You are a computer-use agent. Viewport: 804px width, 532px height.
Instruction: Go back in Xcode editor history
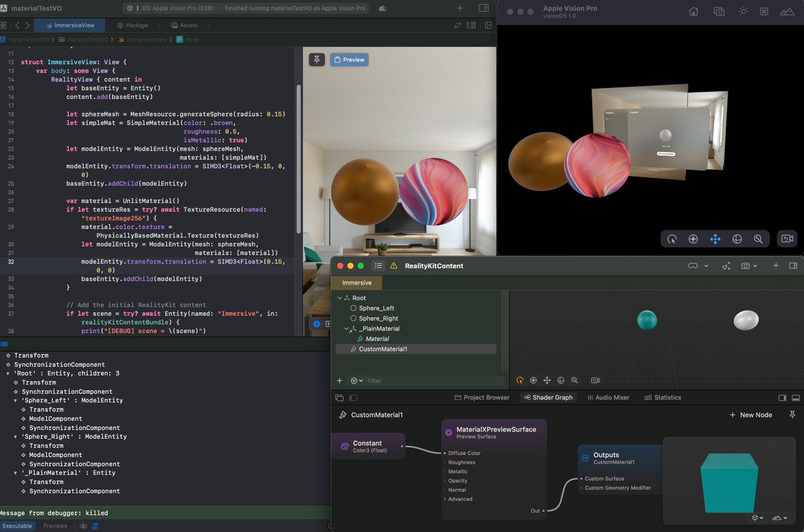tap(18, 25)
